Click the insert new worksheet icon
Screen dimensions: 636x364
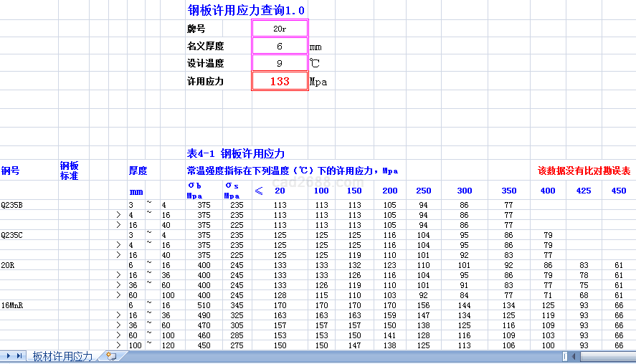(110, 356)
